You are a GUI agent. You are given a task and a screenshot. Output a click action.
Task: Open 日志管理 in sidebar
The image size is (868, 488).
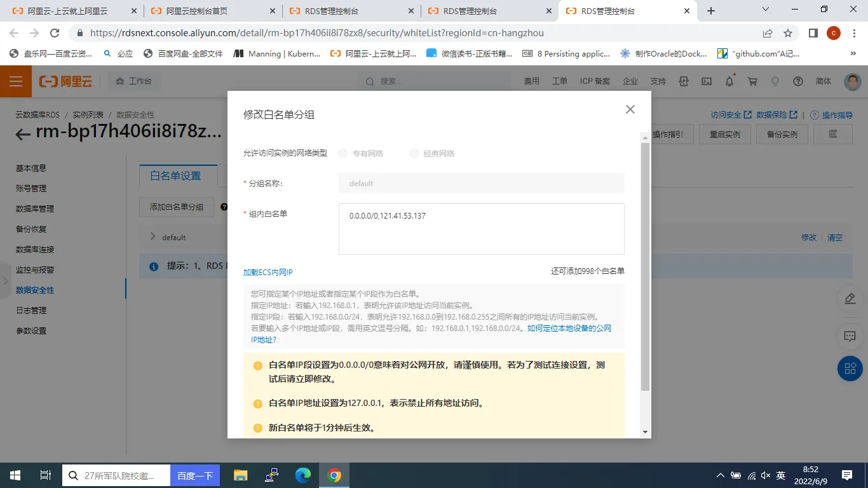(x=31, y=310)
